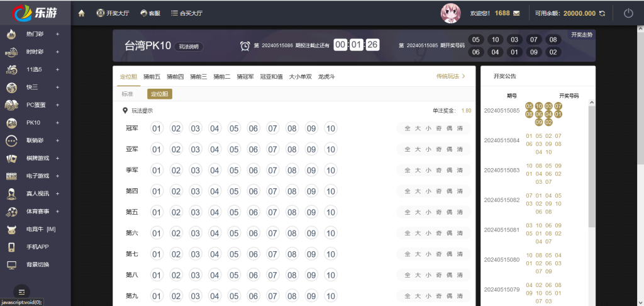Click the 开奖公告 results scrollbar

tap(591, 167)
